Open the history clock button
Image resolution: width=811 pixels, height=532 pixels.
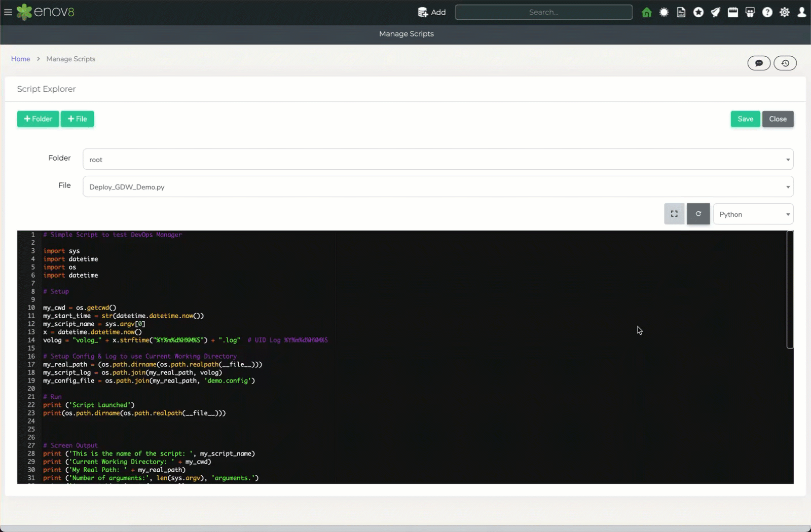pos(785,63)
